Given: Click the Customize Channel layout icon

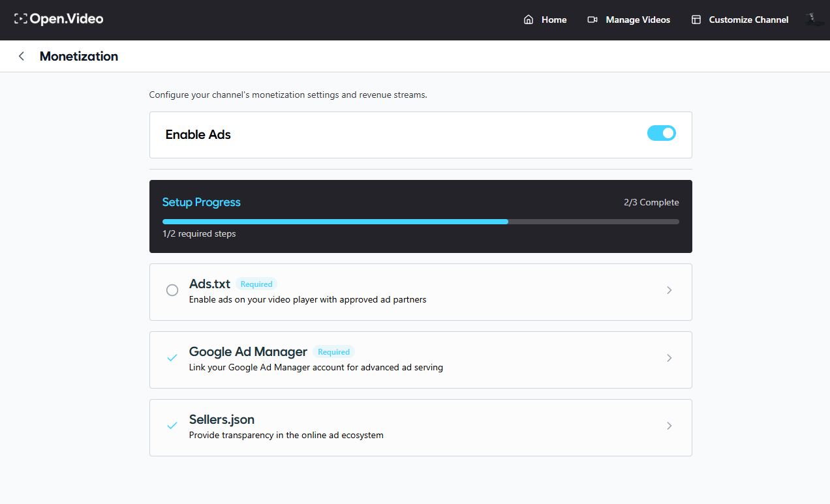Looking at the screenshot, I should (x=696, y=20).
